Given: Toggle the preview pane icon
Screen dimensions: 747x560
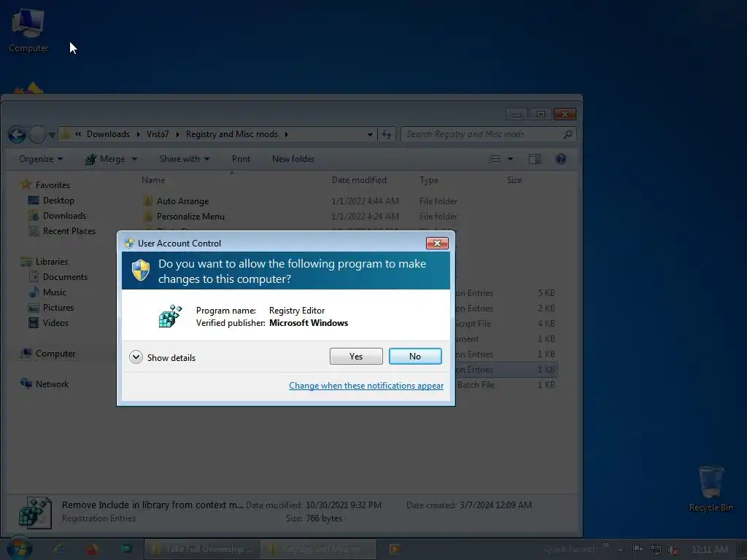Looking at the screenshot, I should [x=535, y=159].
